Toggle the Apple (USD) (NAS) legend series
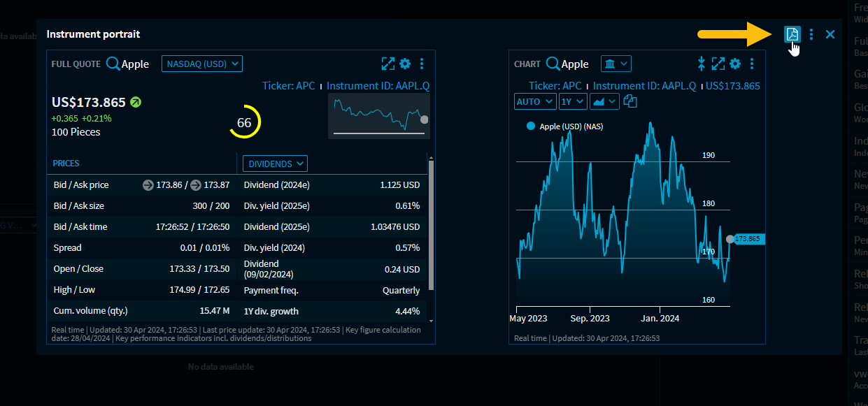 point(531,126)
